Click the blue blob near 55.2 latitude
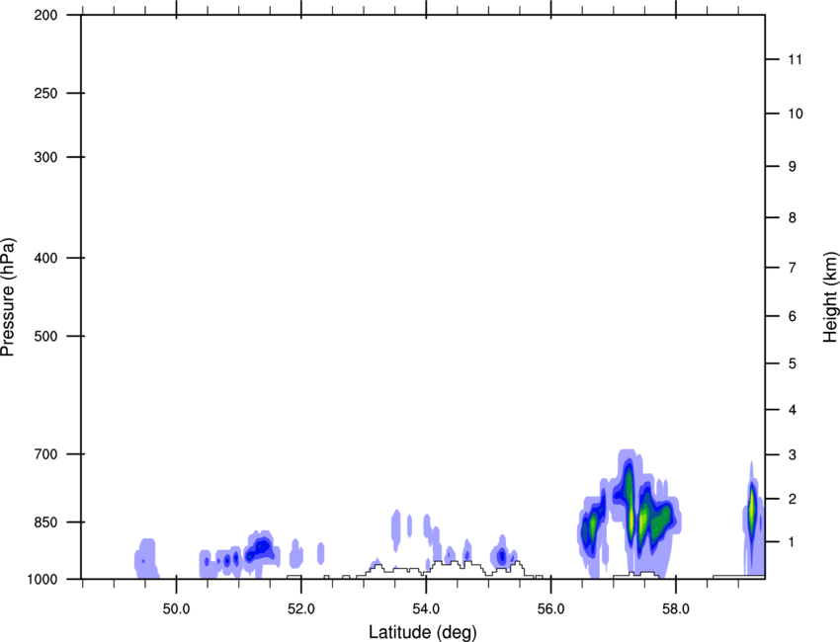Screen dimensions: 840x642 [x=501, y=556]
